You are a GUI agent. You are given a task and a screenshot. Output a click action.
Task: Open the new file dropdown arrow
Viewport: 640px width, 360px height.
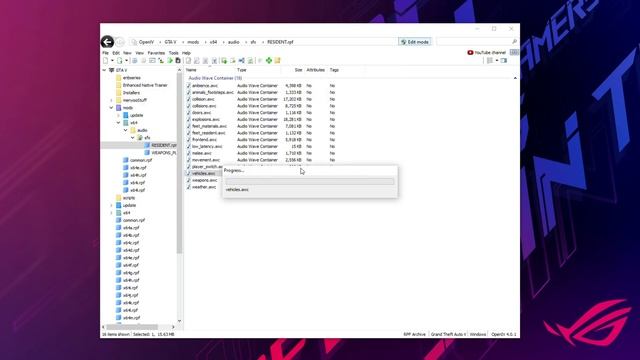112,60
